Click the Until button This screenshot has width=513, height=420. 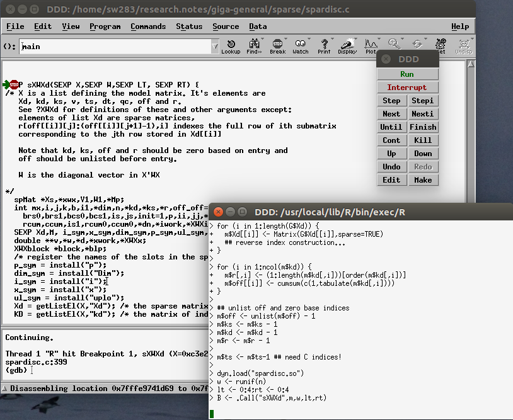pyautogui.click(x=391, y=127)
